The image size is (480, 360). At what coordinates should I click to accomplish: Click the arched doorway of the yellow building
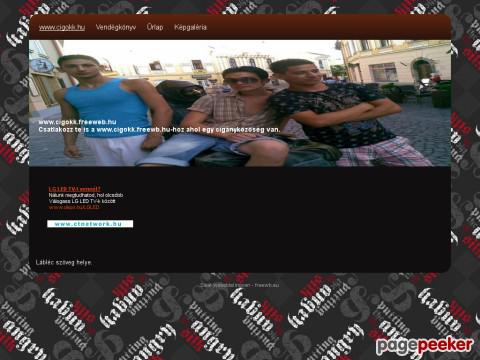[422, 70]
